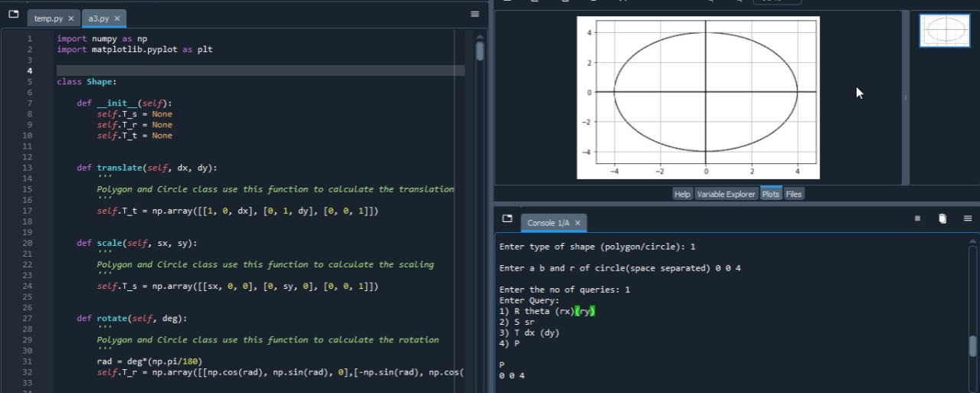
Task: Click the 'Enter type of shape' console line
Action: click(598, 247)
